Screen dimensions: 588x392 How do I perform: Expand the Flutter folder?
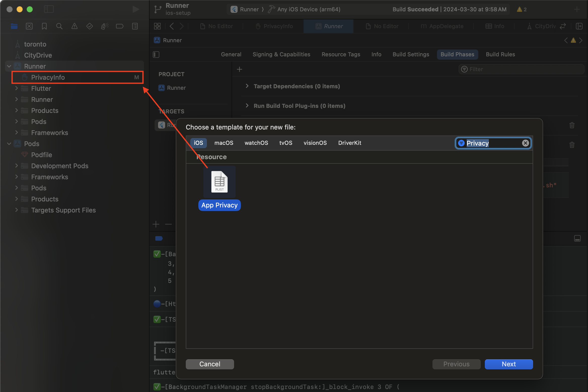tap(16, 89)
